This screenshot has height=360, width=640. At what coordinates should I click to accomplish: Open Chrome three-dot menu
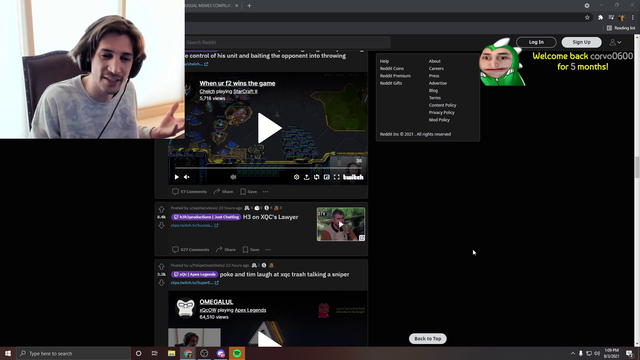coord(633,18)
